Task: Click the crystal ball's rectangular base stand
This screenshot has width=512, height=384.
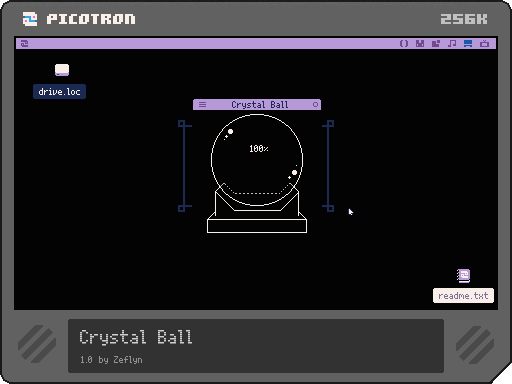Action: [x=257, y=226]
